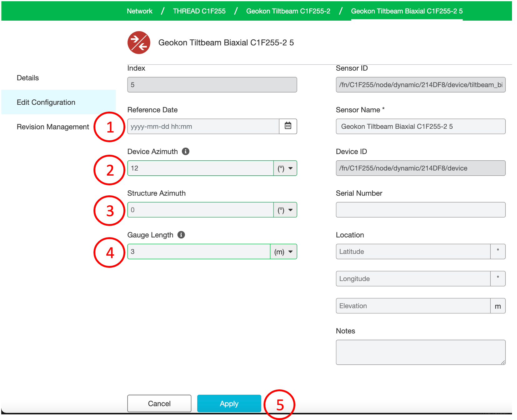Select Geokon Tiltbeam Biaxial C1F255-2 5 breadcrumb
517x420 pixels.
[407, 11]
